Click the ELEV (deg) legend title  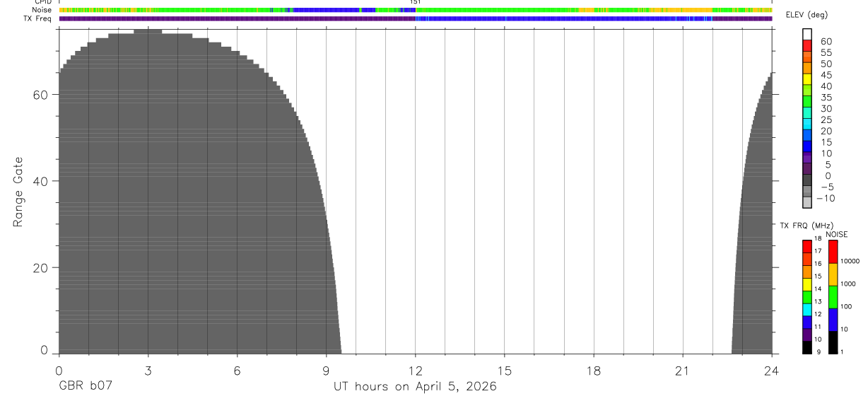[x=807, y=15]
